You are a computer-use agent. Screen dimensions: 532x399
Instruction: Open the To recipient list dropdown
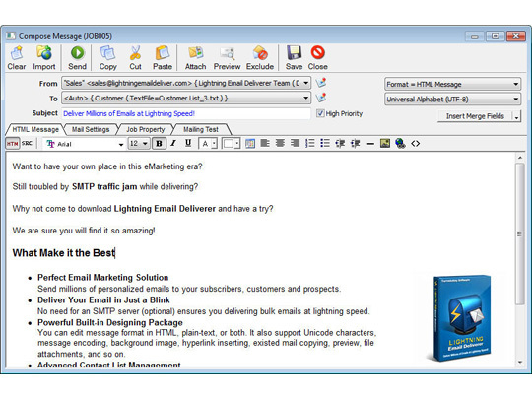click(x=305, y=99)
